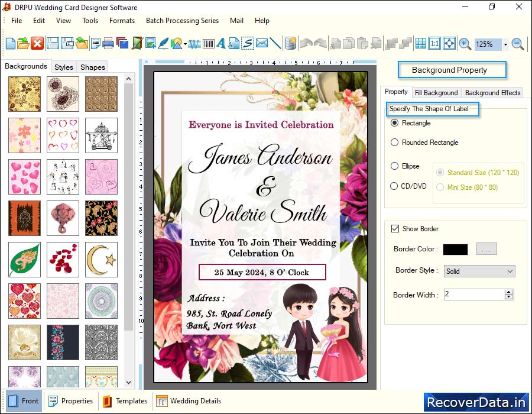Screen dimensions: 532x414
Task: Insert picture using the image-plus icon
Action: point(151,43)
